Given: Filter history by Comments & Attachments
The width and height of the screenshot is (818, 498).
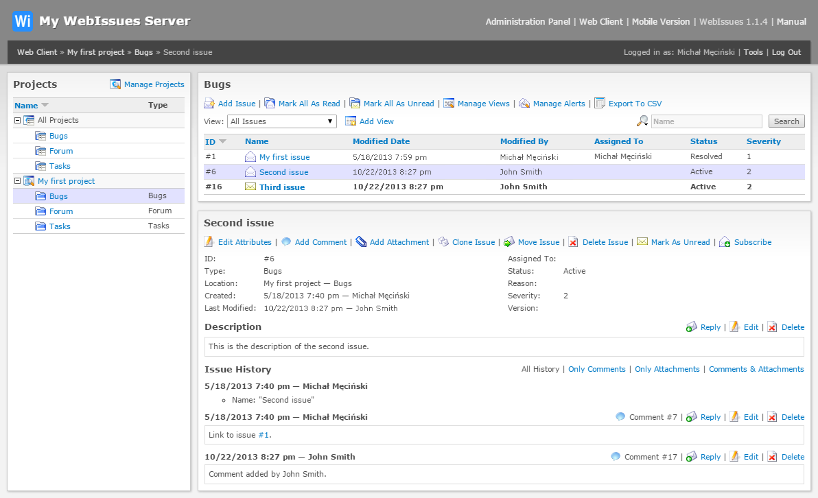Looking at the screenshot, I should coord(756,369).
